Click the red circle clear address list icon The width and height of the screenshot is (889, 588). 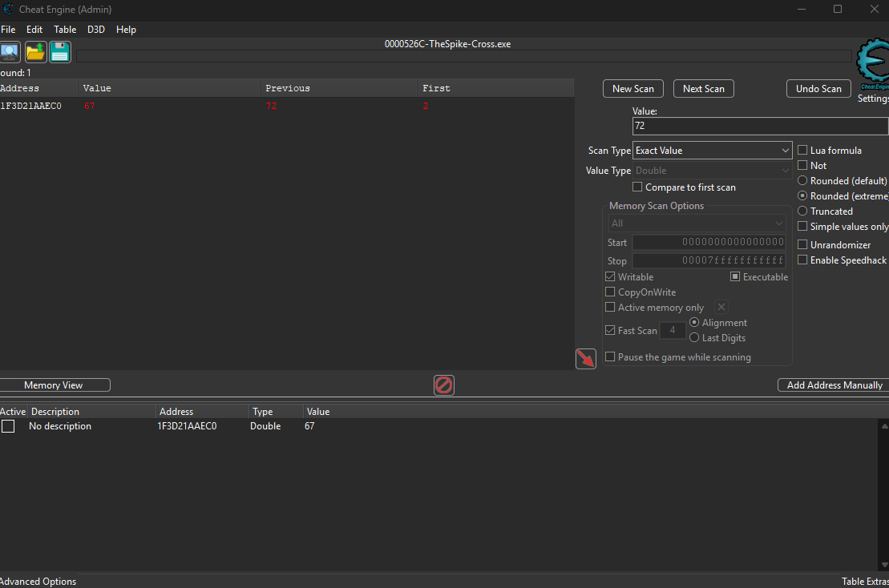click(444, 385)
